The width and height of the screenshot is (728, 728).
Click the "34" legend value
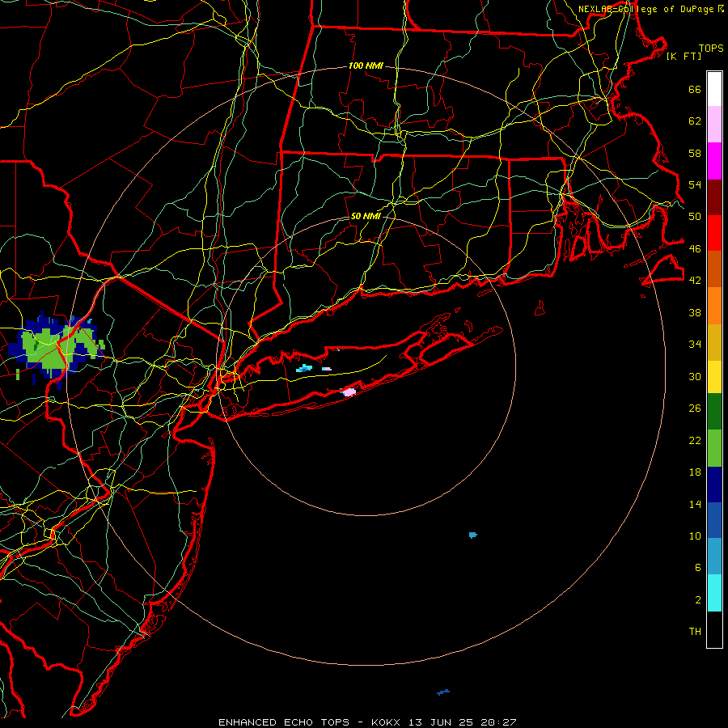(695, 344)
